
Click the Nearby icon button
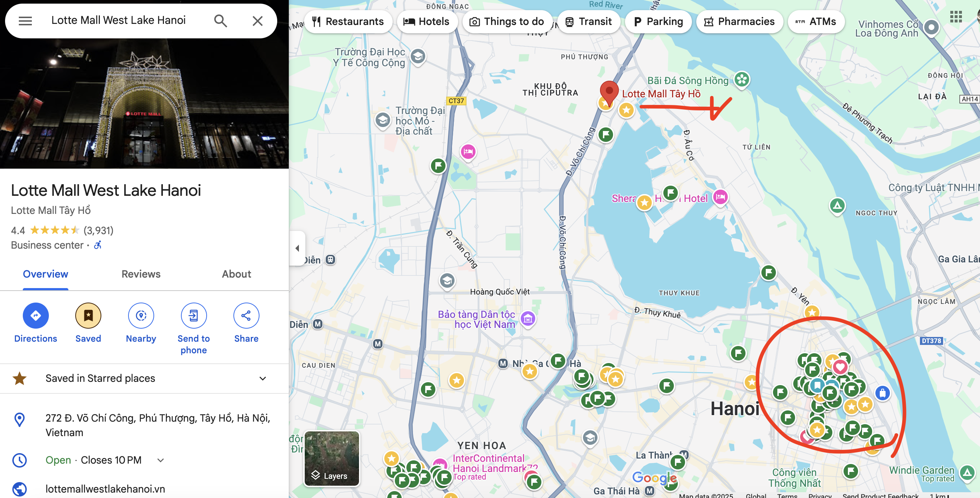pos(141,315)
